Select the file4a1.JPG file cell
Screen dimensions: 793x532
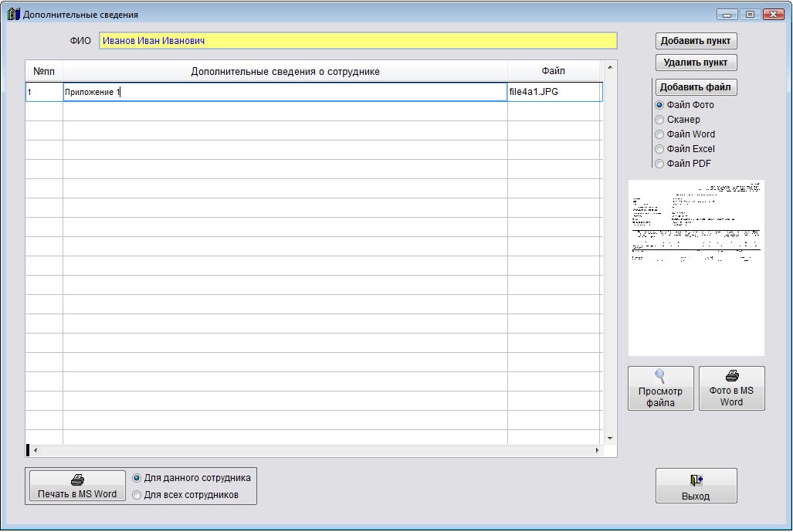[x=554, y=92]
